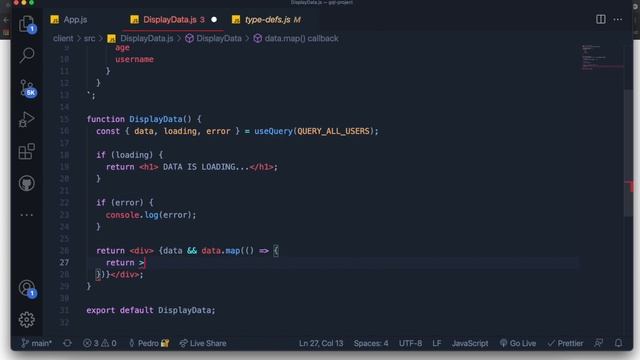This screenshot has height=360, width=640.
Task: Place cursor at line number 27
Action: 64,262
